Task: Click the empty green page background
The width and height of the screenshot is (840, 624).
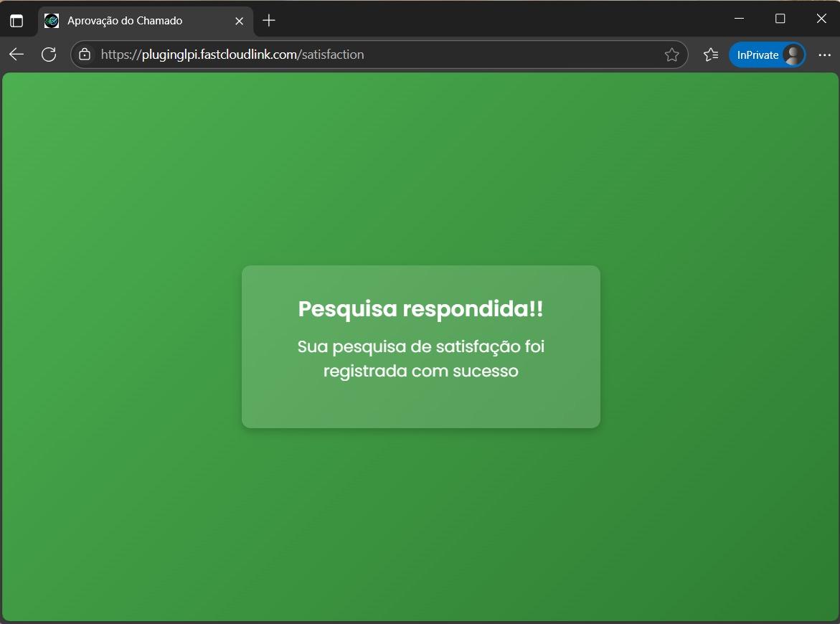Action: (143, 502)
